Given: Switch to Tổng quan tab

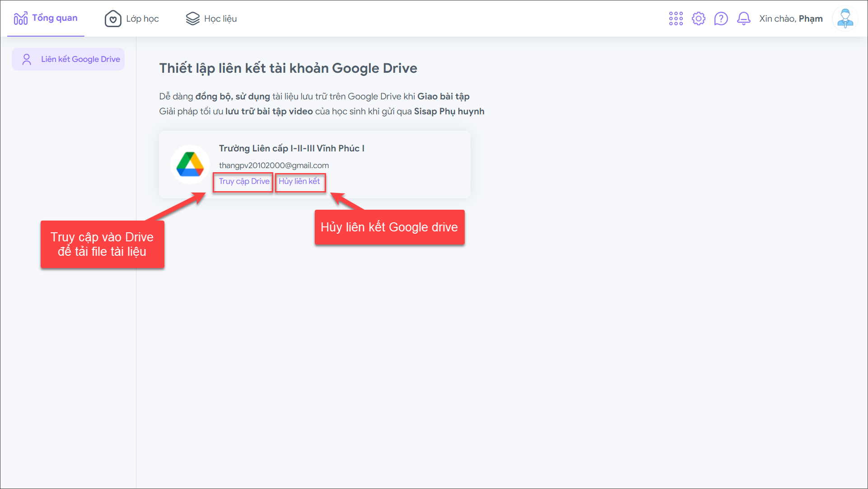Looking at the screenshot, I should click(55, 18).
